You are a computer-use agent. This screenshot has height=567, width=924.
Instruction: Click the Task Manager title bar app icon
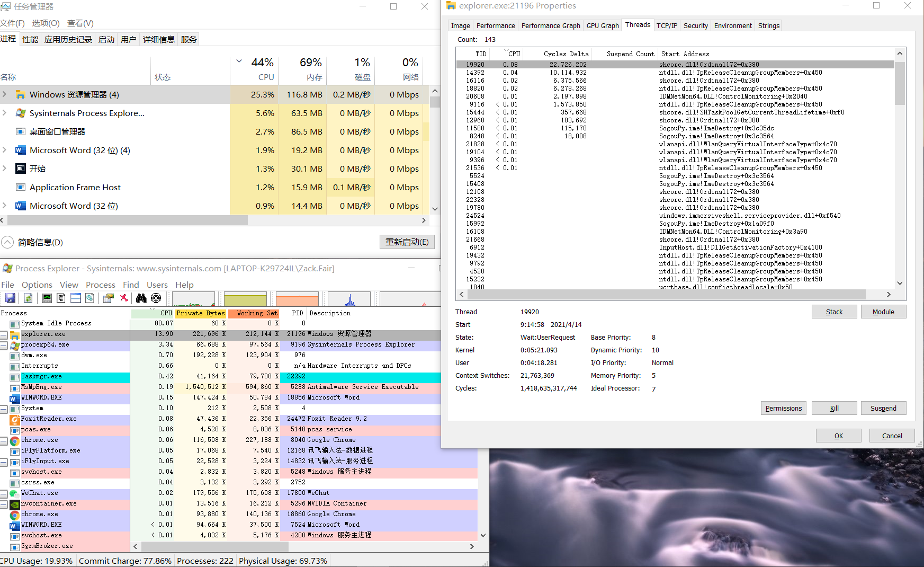tap(5, 7)
